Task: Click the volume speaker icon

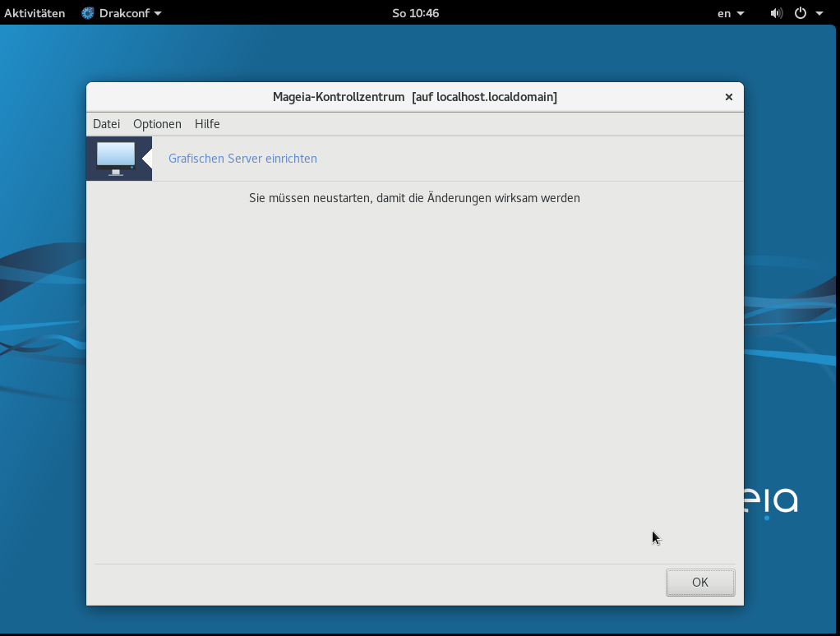Action: [777, 13]
